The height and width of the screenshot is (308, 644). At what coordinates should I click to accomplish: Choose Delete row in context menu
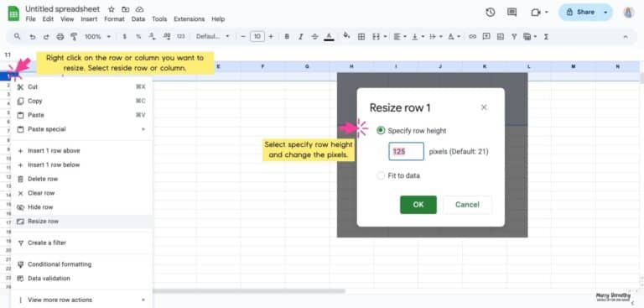[81, 179]
